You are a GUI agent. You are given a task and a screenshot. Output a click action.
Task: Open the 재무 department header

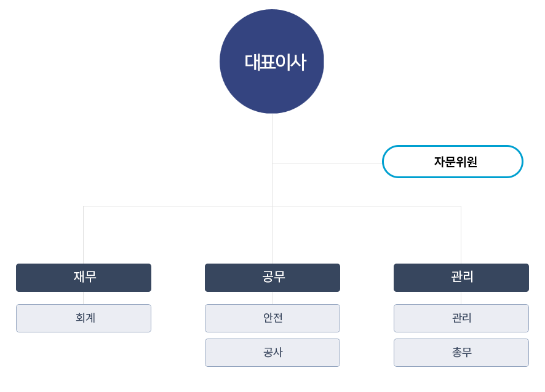84,278
